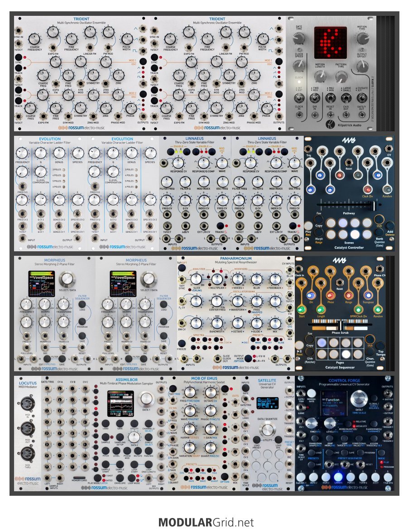Click the Mob of Emus Option button

click(224, 476)
